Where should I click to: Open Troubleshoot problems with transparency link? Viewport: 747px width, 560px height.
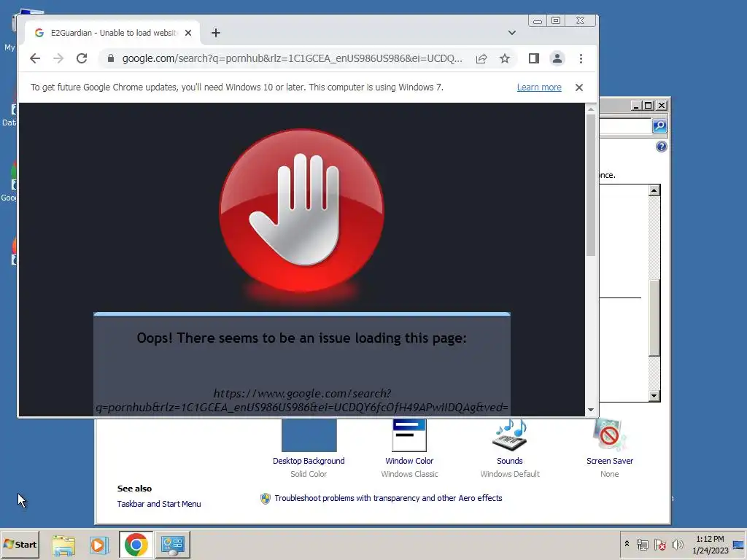tap(388, 498)
